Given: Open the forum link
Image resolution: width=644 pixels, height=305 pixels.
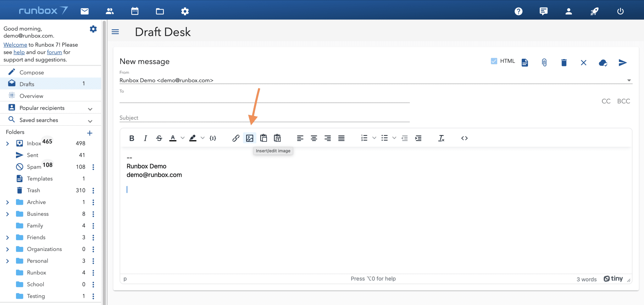Looking at the screenshot, I should click(54, 52).
